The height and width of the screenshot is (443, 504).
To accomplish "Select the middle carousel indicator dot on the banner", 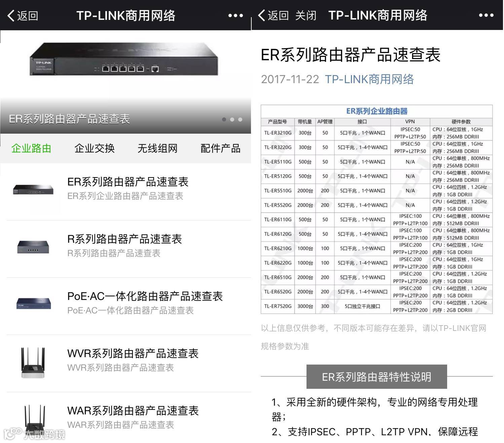I will (x=232, y=120).
